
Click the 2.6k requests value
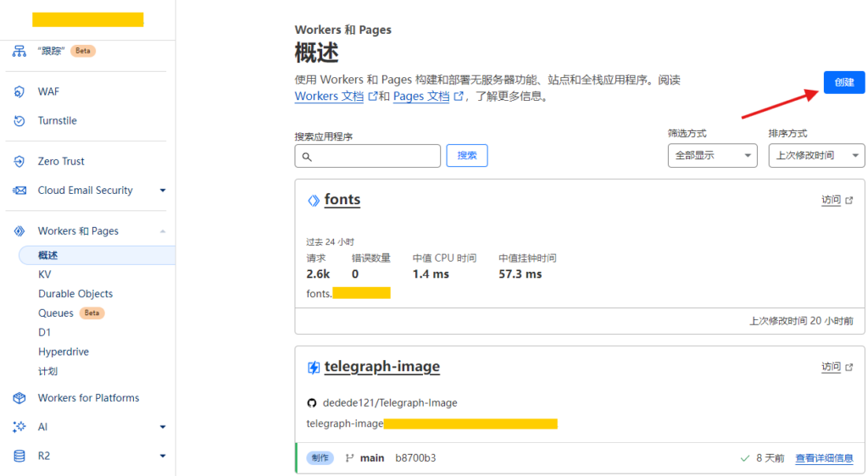[x=318, y=274]
